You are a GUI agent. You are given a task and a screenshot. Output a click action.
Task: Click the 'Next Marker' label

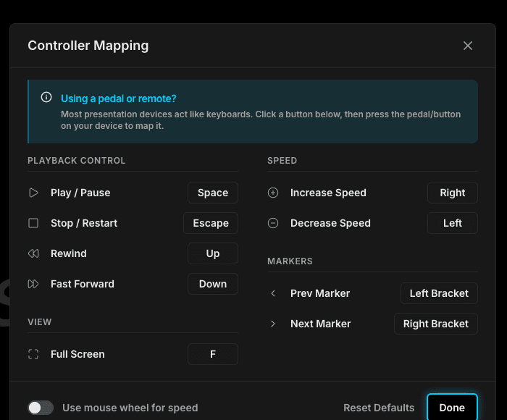click(320, 324)
